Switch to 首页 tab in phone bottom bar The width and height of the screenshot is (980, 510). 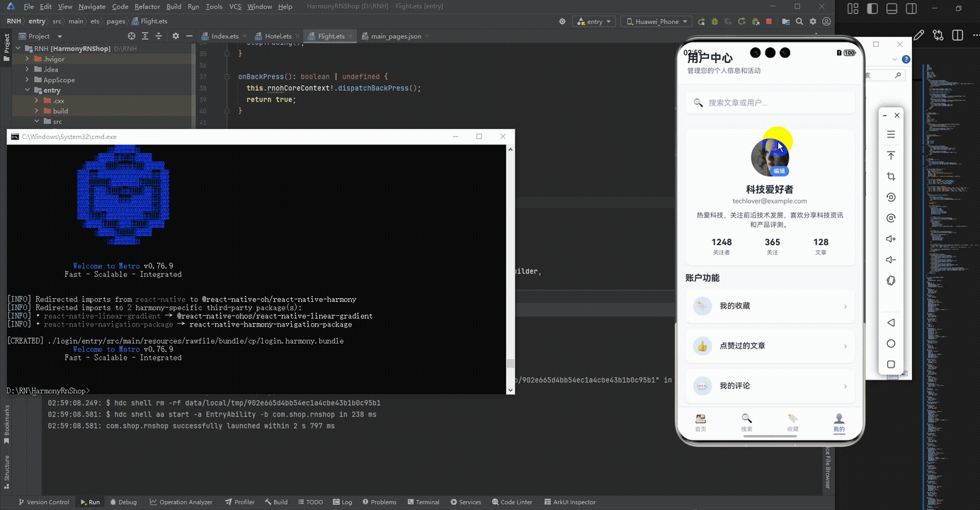700,423
